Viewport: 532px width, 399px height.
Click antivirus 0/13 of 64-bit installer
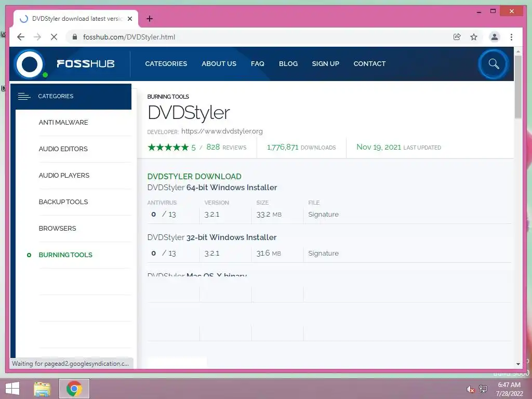(x=163, y=215)
